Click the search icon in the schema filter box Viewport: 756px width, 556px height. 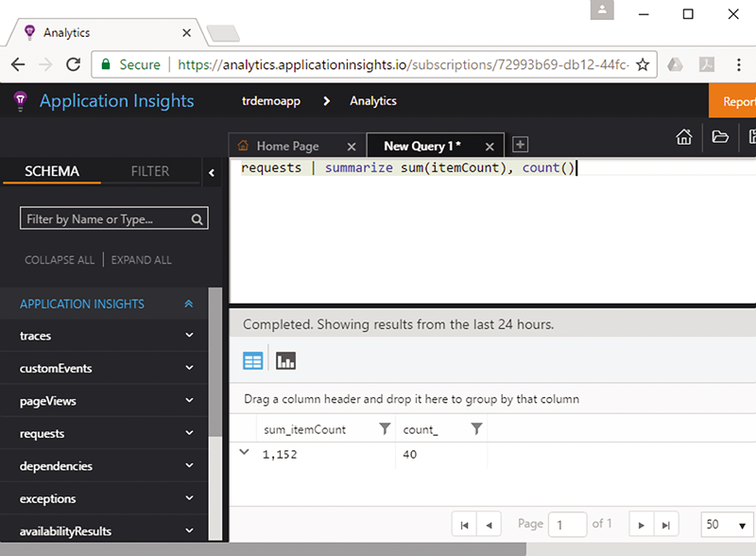point(196,218)
